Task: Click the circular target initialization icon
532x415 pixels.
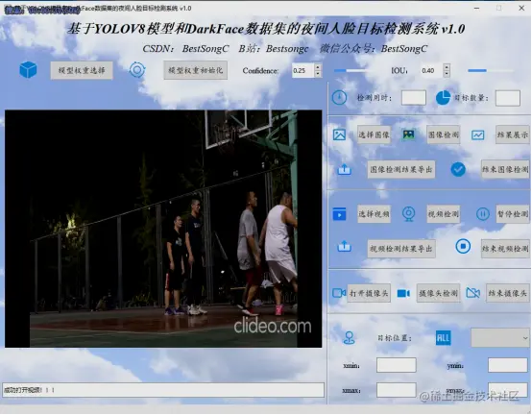Action: point(137,70)
